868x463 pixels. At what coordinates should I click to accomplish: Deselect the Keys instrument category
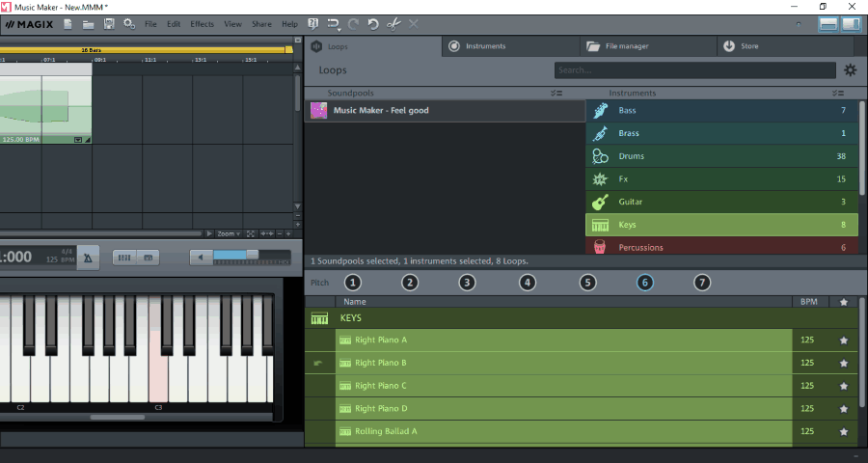pyautogui.click(x=721, y=225)
